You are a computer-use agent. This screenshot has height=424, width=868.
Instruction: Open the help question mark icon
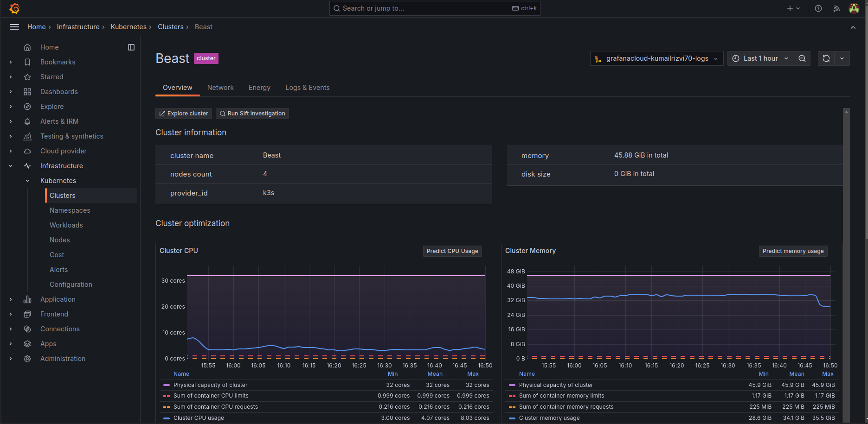(818, 8)
